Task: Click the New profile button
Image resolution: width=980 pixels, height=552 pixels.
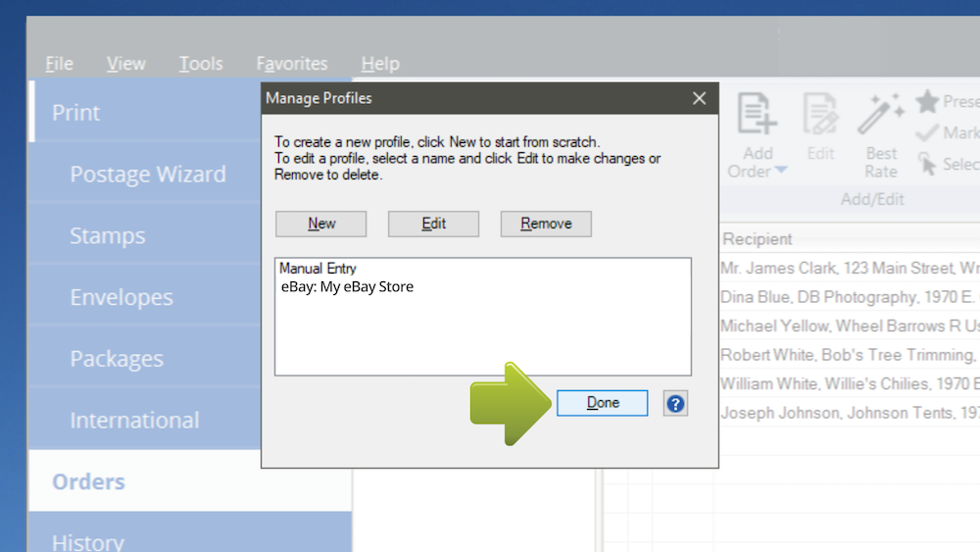Action: (321, 224)
